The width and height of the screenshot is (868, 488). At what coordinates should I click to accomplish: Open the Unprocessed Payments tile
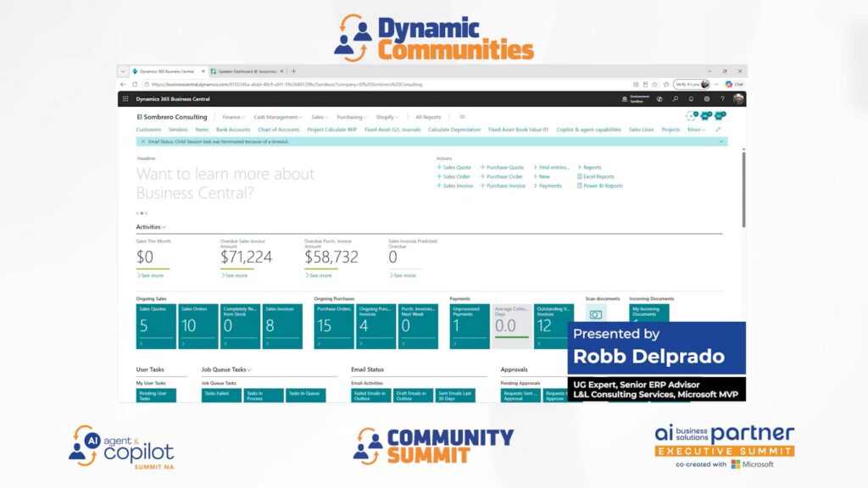[x=470, y=326]
